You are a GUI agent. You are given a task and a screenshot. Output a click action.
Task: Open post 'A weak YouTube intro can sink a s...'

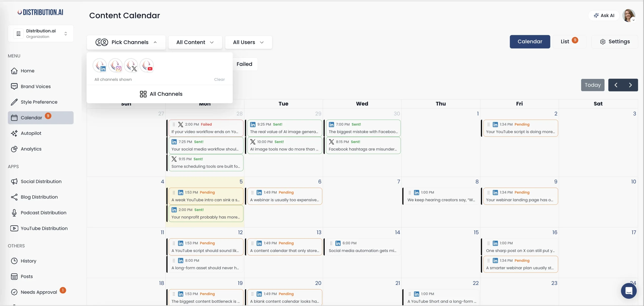pos(206,196)
